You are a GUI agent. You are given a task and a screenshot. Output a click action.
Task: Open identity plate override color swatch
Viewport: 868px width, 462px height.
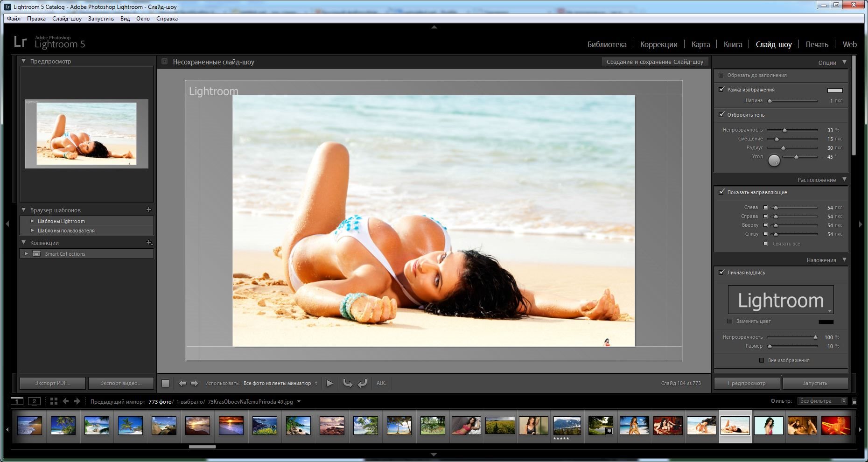(826, 322)
